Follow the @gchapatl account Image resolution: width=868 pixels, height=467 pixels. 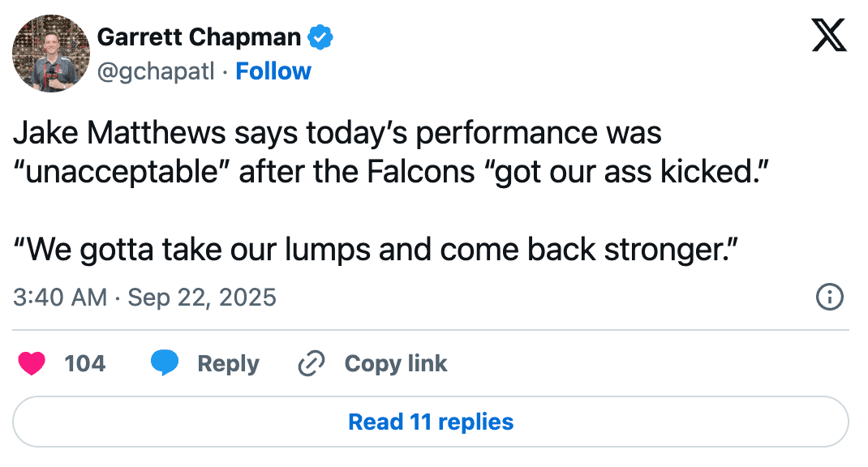273,71
